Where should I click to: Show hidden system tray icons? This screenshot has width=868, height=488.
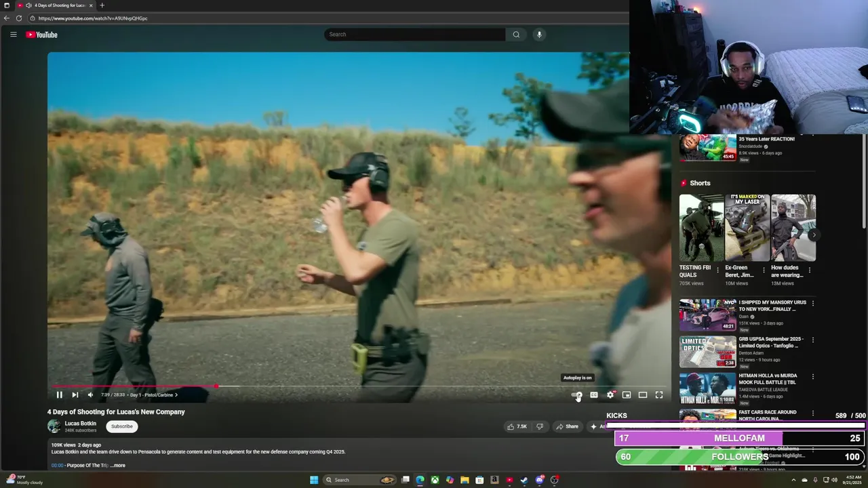(x=793, y=480)
